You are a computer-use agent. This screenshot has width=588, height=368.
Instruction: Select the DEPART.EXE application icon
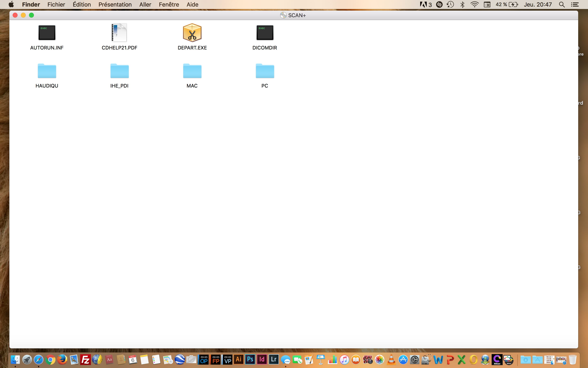click(192, 33)
